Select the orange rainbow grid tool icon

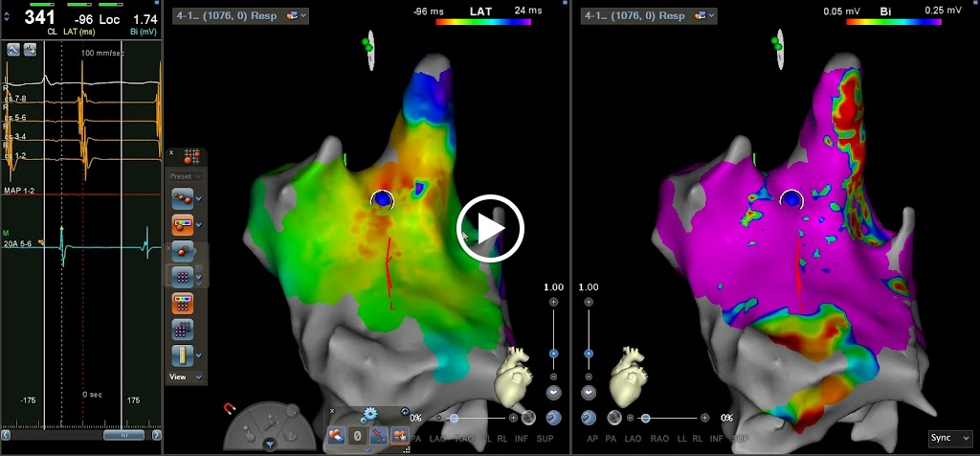click(183, 304)
